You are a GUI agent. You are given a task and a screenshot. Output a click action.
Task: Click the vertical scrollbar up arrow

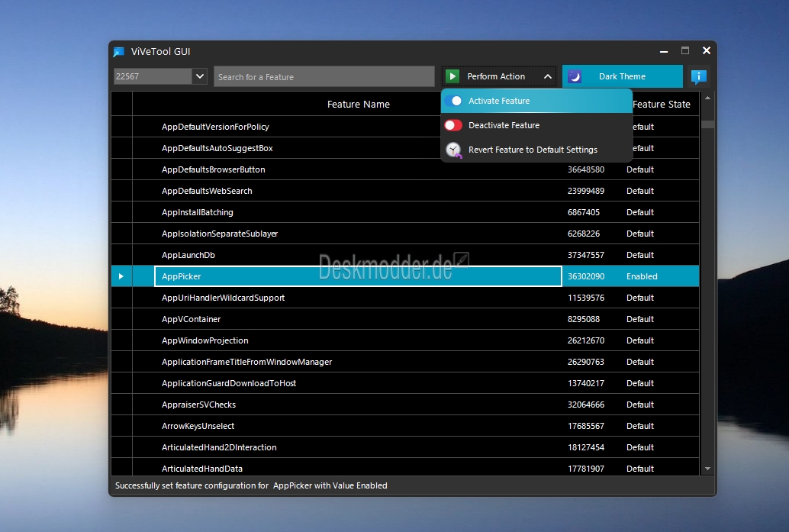pos(707,98)
